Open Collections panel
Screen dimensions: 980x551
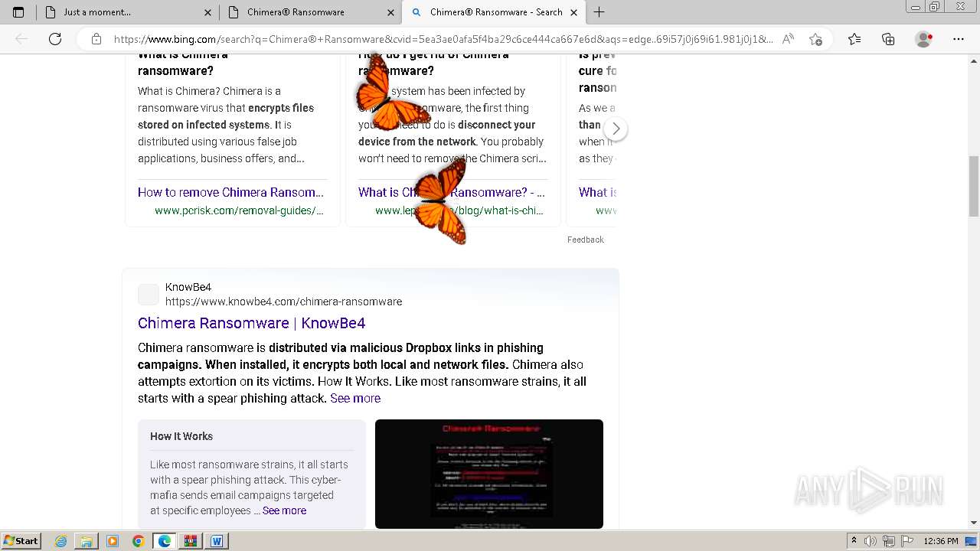(x=888, y=39)
